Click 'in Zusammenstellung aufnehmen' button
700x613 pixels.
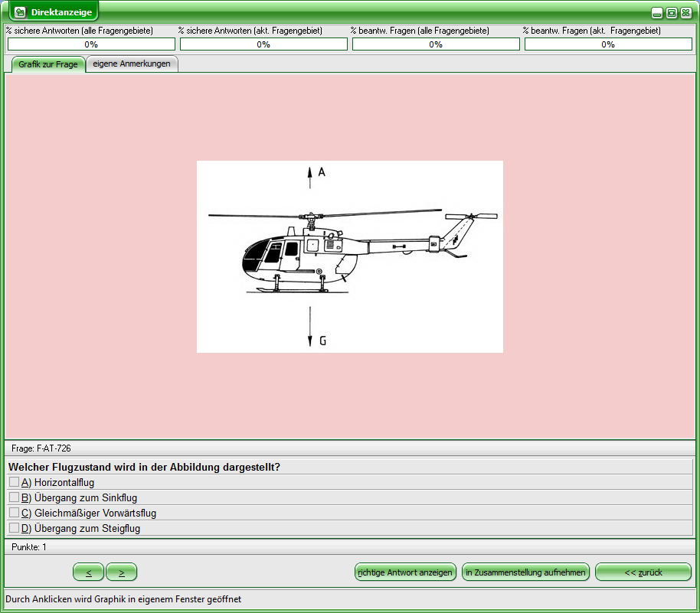525,572
